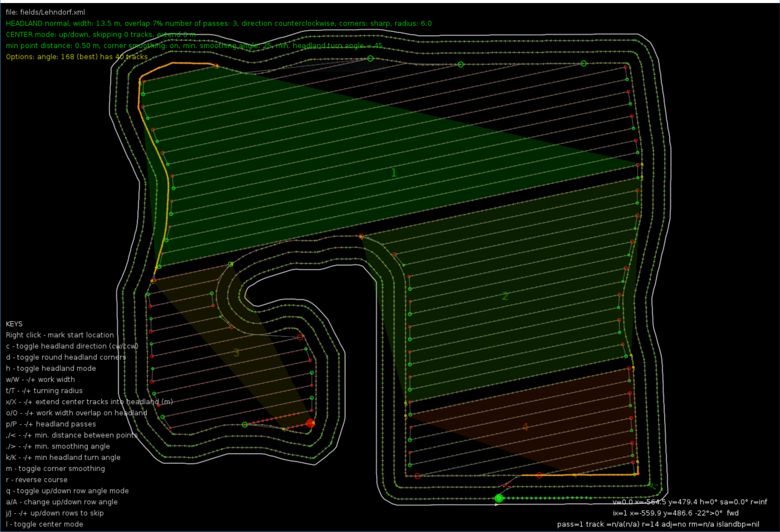
Task: Click the green block number 1 label
Action: [x=394, y=173]
